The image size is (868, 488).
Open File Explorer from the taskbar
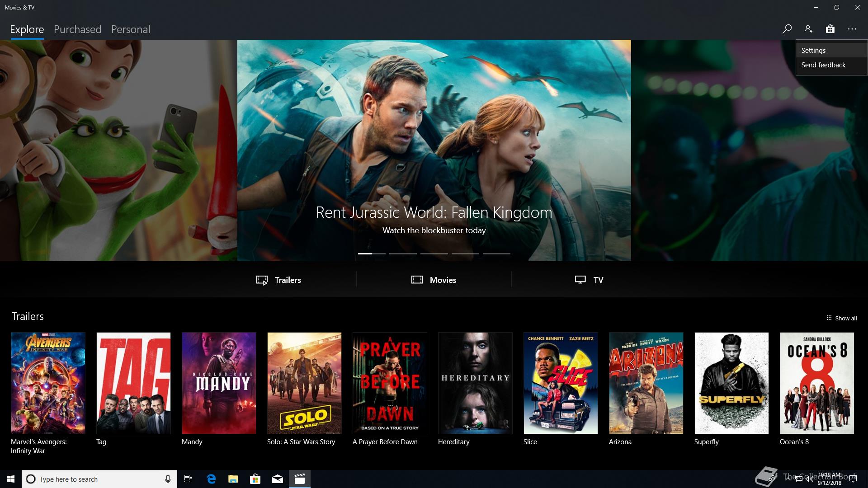coord(233,479)
